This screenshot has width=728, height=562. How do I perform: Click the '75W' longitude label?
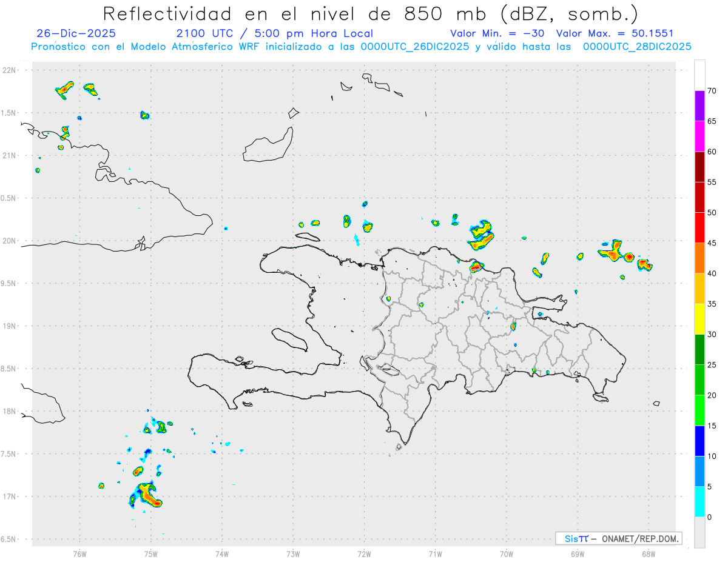[x=151, y=554]
